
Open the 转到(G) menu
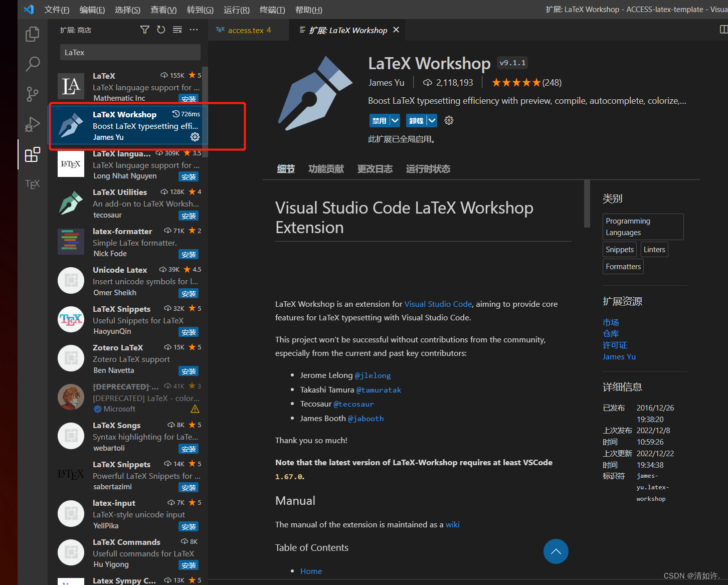point(200,10)
